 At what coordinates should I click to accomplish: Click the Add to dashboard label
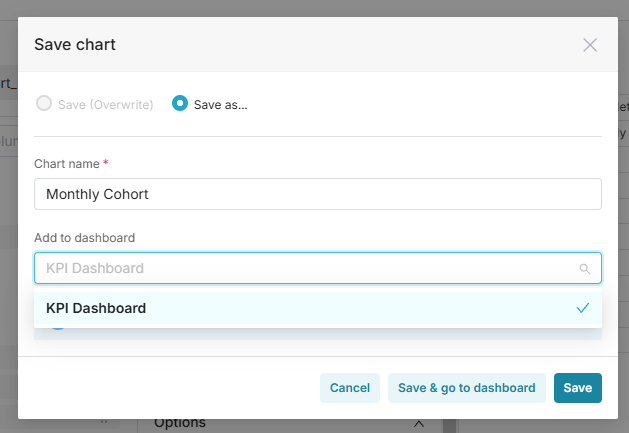coord(84,238)
